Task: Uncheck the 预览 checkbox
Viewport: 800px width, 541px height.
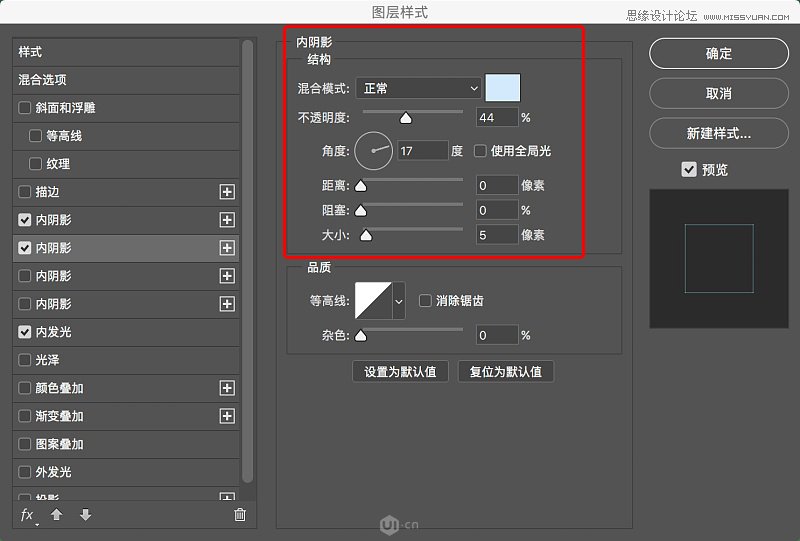Action: click(689, 169)
